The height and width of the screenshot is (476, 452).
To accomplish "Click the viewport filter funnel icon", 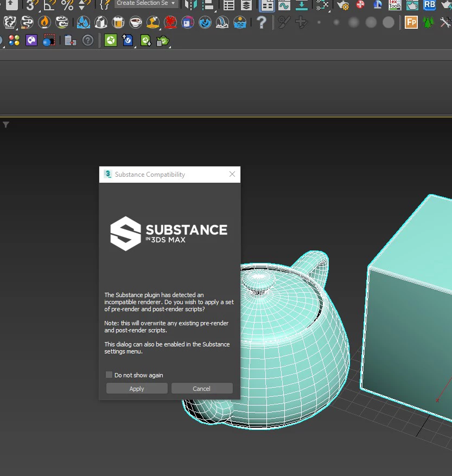I will 6,125.
